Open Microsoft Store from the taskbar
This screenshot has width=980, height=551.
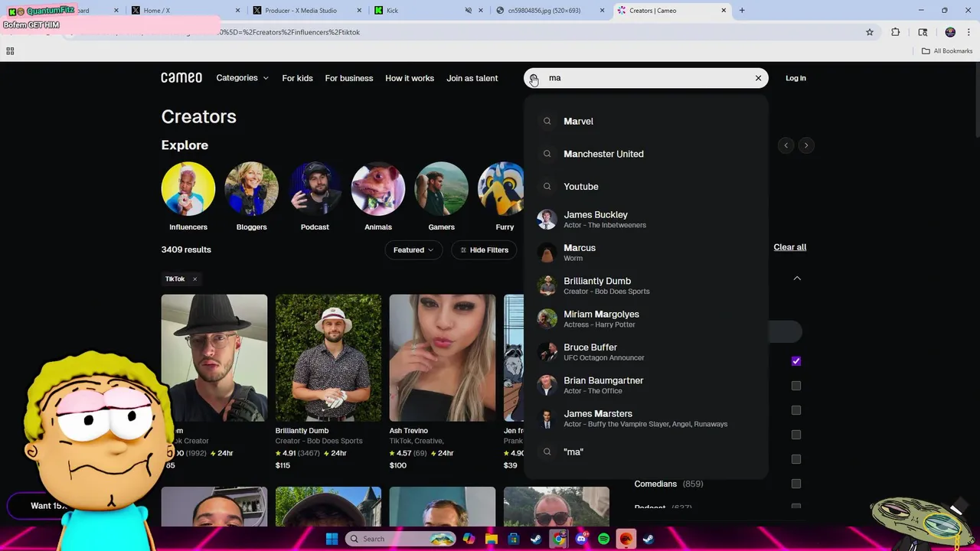click(x=514, y=539)
